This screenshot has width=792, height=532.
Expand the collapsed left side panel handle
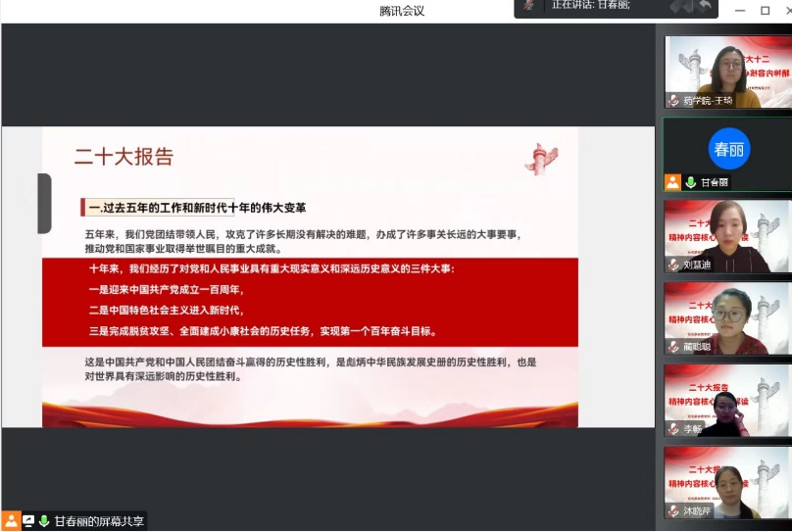tap(44, 203)
